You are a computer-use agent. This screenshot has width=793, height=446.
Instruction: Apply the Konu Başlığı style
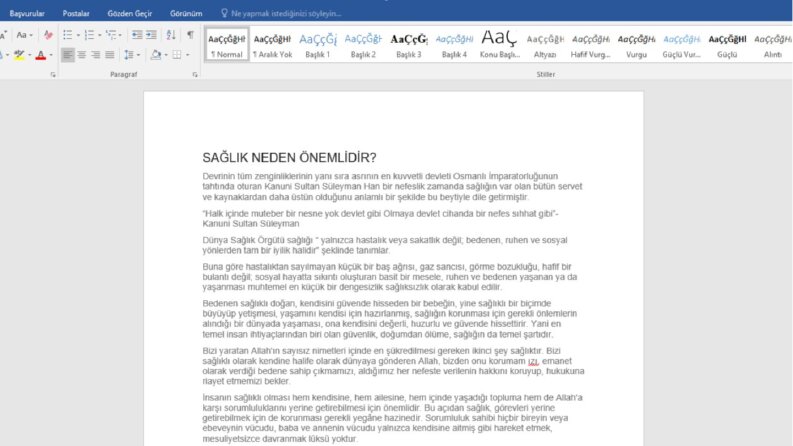[500, 44]
